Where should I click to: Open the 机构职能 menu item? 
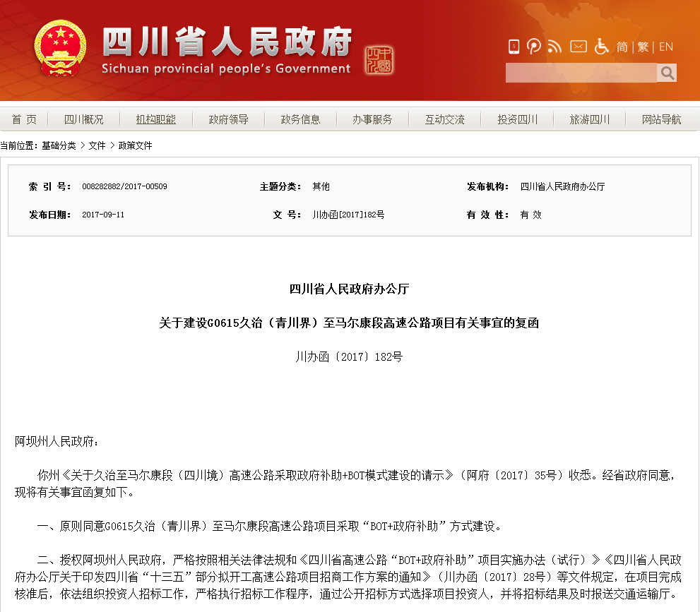[x=156, y=119]
